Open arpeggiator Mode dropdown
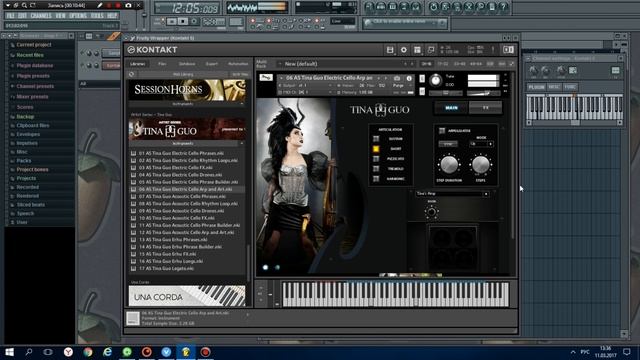This screenshot has width=640, height=360. tap(481, 144)
